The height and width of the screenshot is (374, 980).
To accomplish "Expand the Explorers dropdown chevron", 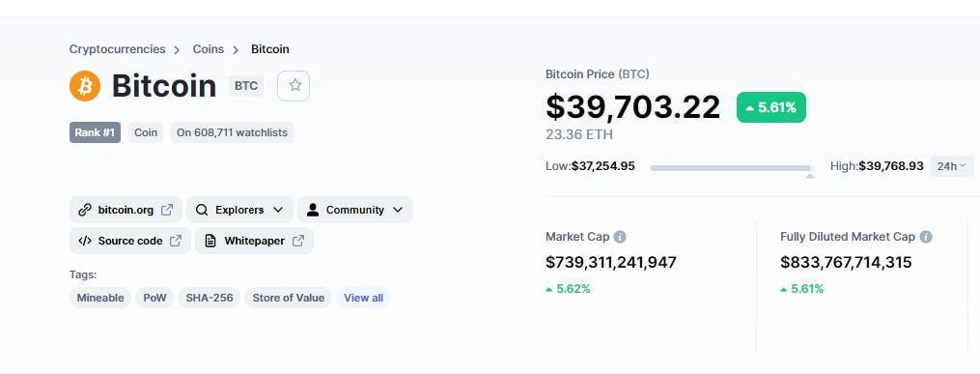I will coord(278,210).
